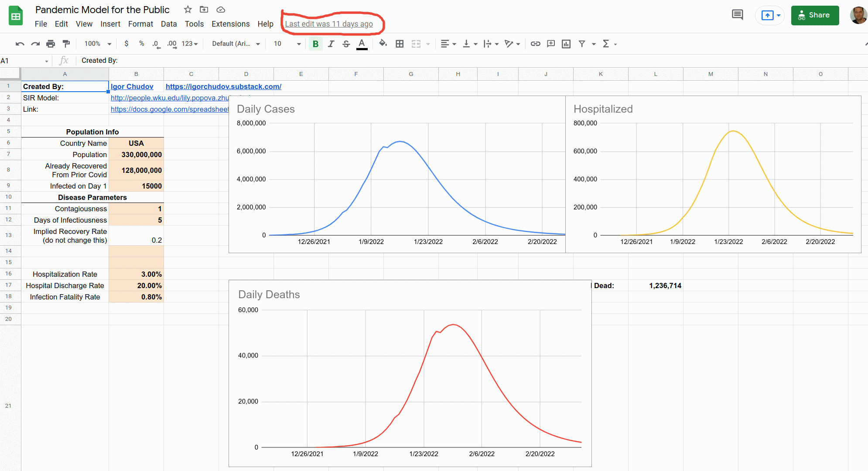Click the Insert link icon

coord(536,44)
